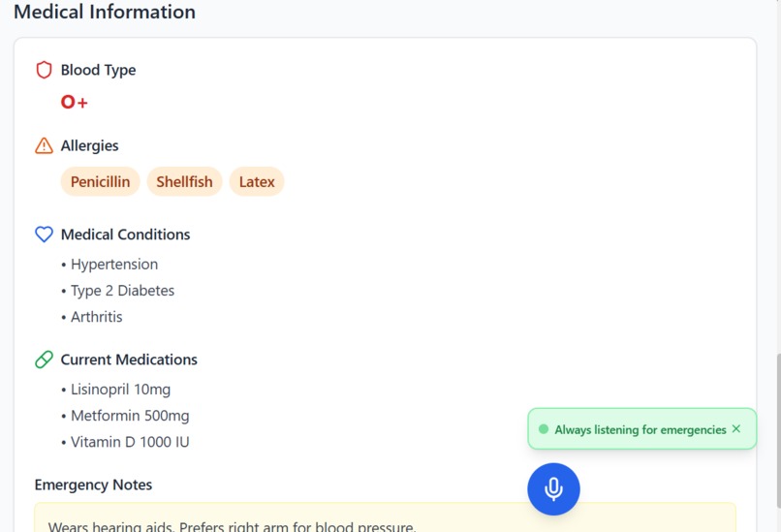Click the green pill Current Medications icon
The width and height of the screenshot is (781, 532).
[x=44, y=360]
